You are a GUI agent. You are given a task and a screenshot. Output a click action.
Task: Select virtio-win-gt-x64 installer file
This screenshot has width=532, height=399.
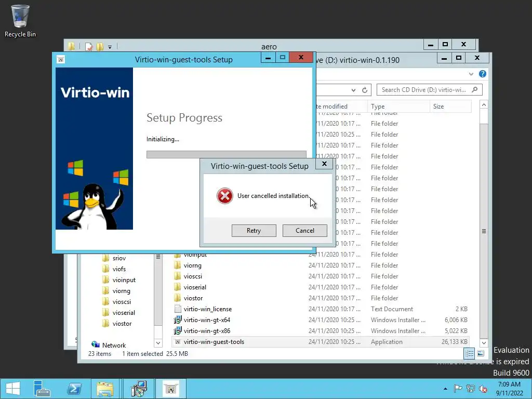[x=207, y=320]
